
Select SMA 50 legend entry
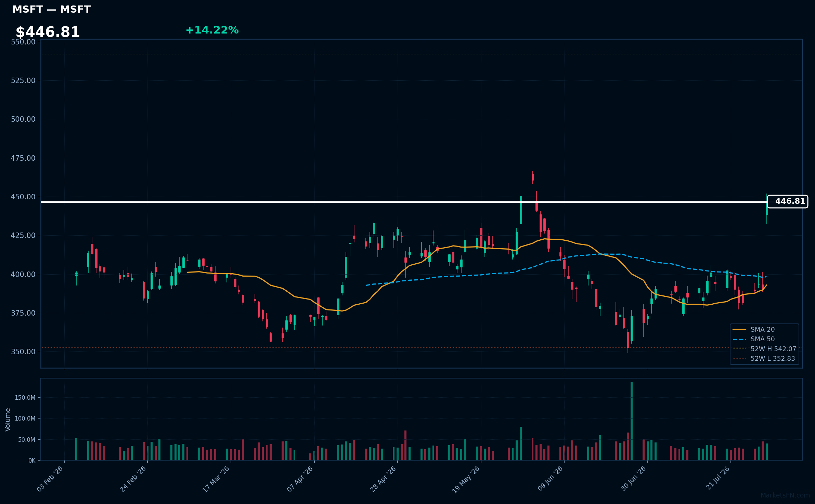[x=754, y=339]
